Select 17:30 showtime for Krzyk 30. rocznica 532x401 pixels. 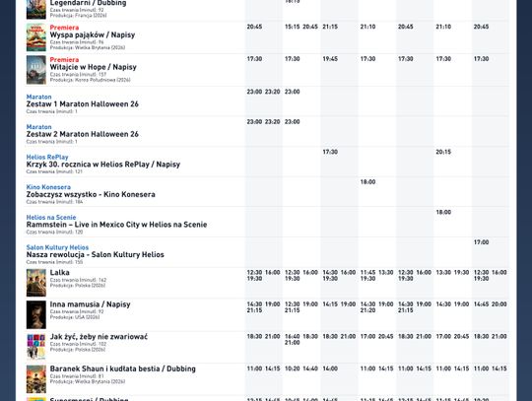pyautogui.click(x=330, y=152)
